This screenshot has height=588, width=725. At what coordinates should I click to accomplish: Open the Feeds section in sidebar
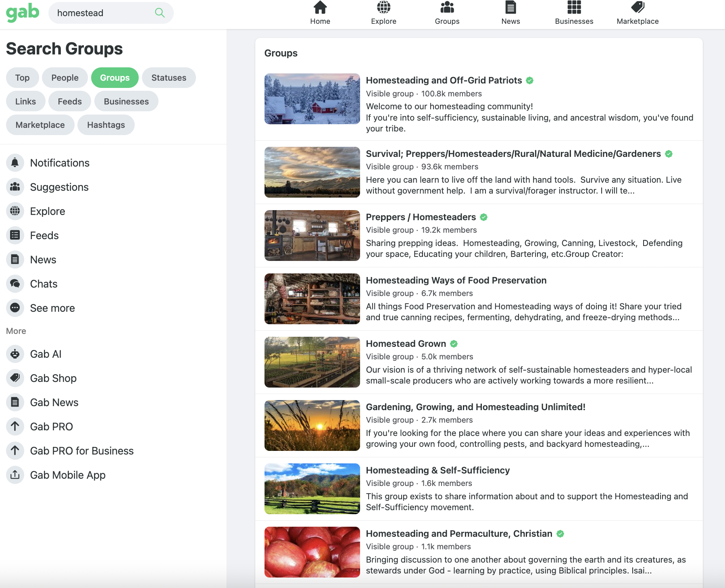tap(44, 235)
